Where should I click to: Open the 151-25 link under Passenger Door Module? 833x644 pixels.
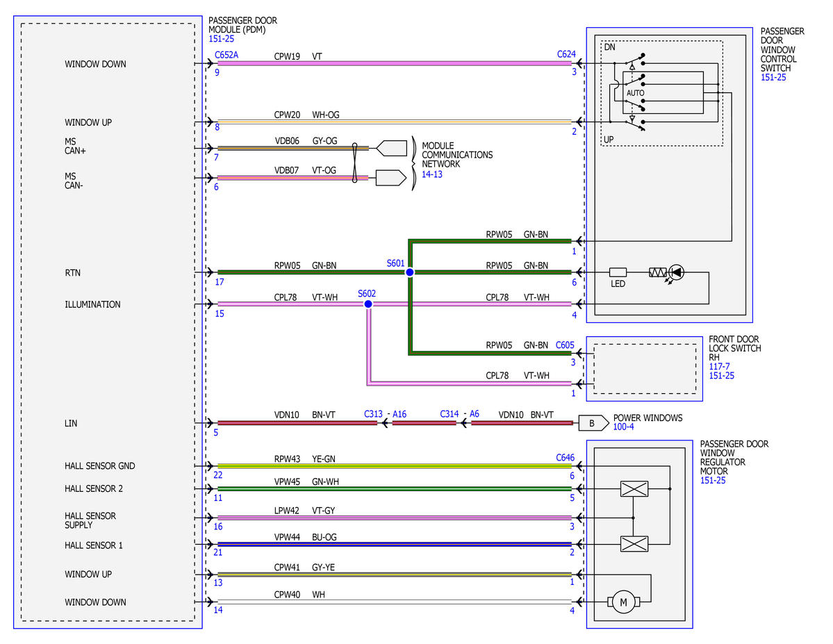[221, 39]
